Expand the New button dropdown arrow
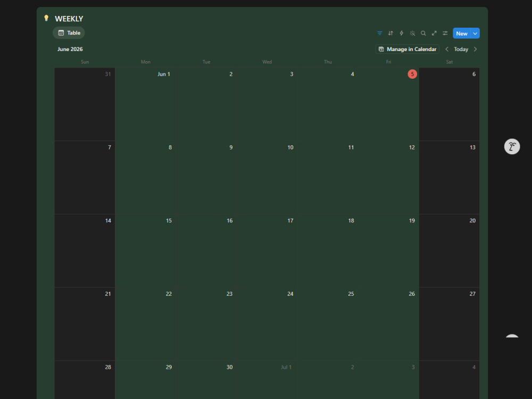This screenshot has height=399, width=532. pyautogui.click(x=475, y=33)
